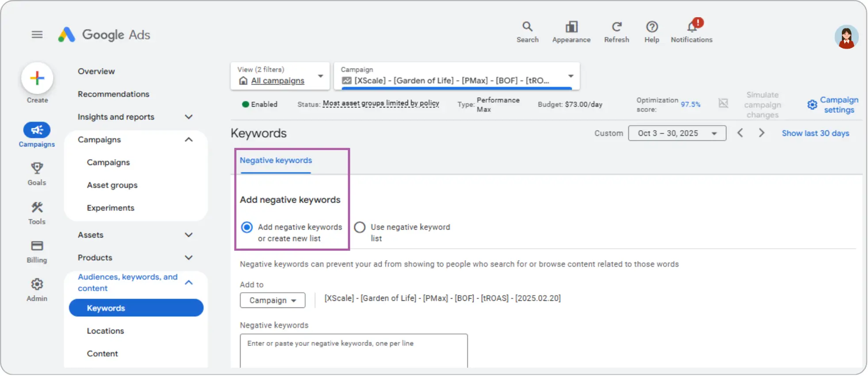The width and height of the screenshot is (868, 376).
Task: Click the All campaigns link
Action: click(x=278, y=81)
